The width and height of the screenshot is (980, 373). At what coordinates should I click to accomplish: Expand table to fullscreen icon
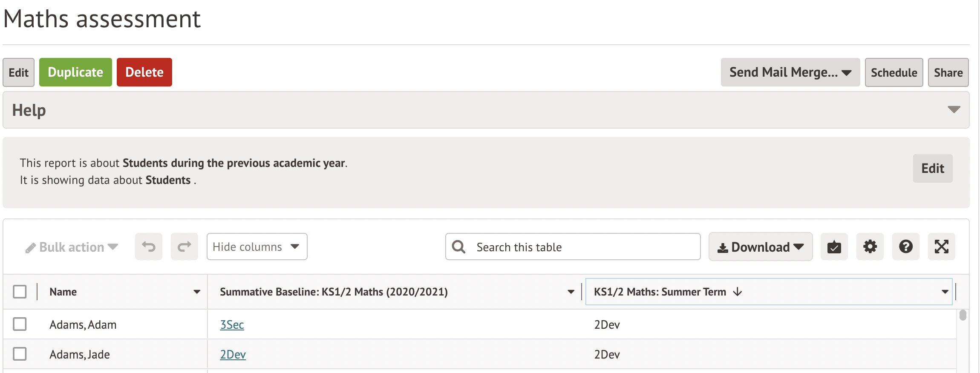tap(942, 247)
